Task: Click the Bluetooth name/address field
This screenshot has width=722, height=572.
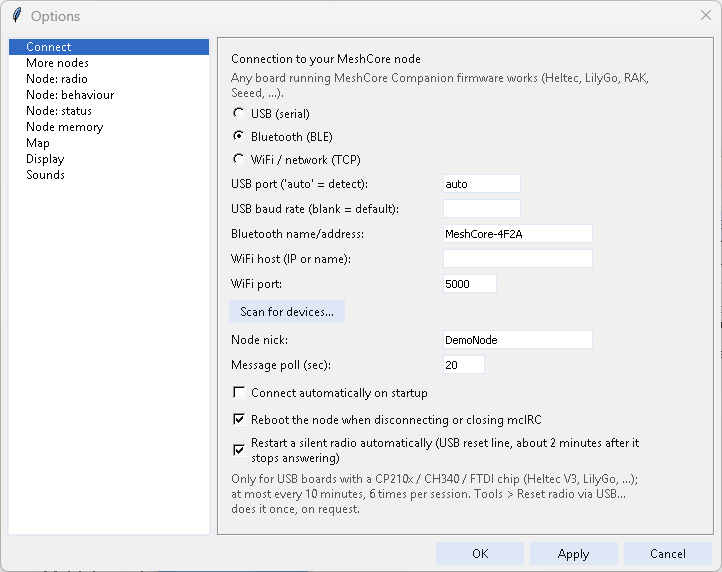Action: (518, 234)
